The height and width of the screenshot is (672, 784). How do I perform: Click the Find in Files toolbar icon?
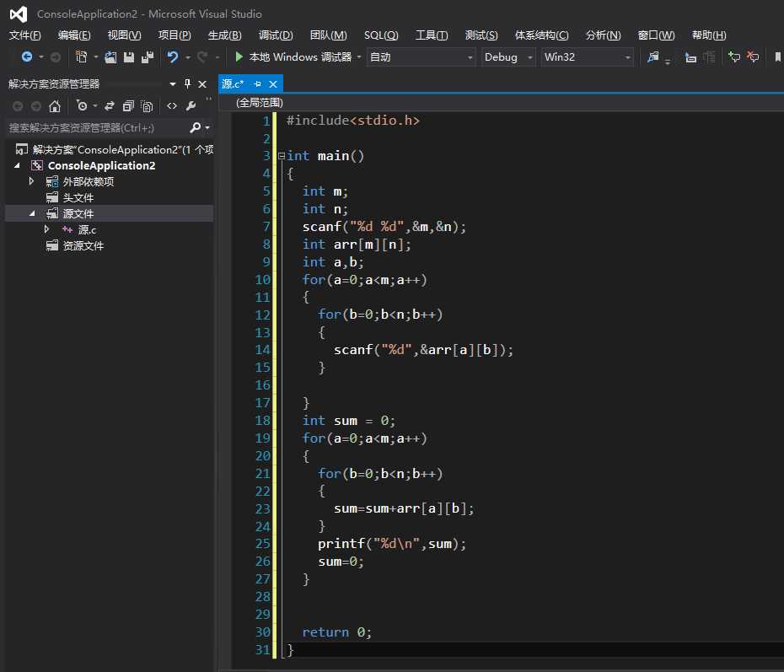653,57
